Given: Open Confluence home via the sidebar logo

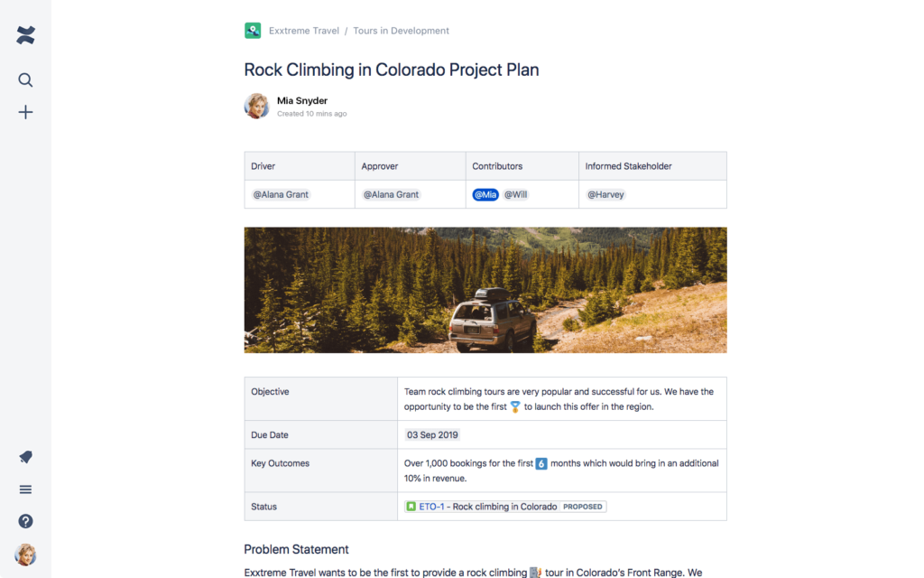Looking at the screenshot, I should [x=25, y=35].
